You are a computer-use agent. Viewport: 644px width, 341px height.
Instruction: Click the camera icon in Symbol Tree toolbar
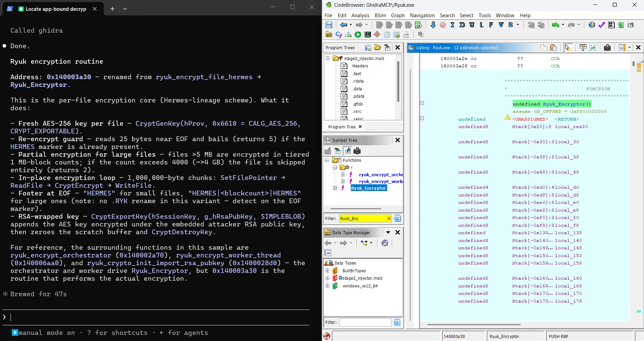click(357, 151)
